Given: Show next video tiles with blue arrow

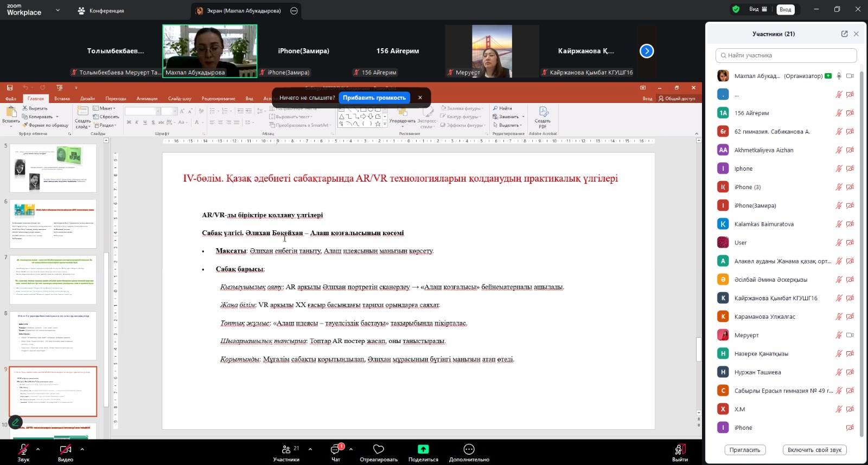Looking at the screenshot, I should (647, 51).
